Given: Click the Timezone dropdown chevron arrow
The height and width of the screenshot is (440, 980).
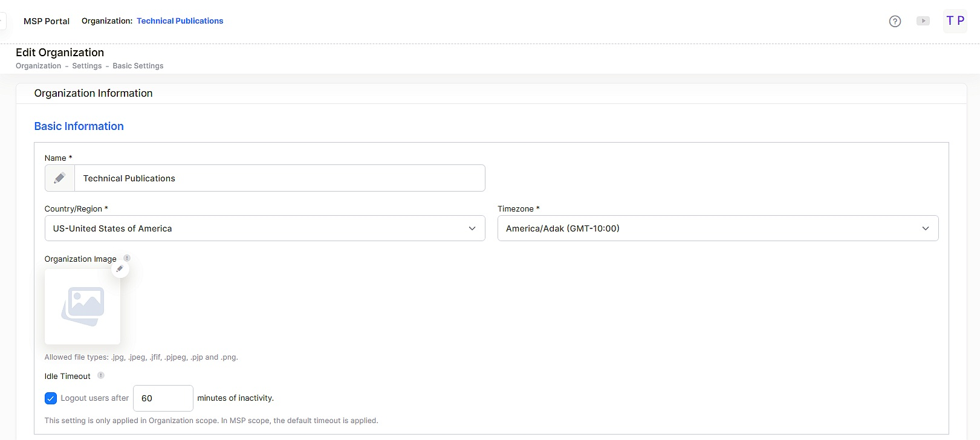Looking at the screenshot, I should tap(925, 228).
